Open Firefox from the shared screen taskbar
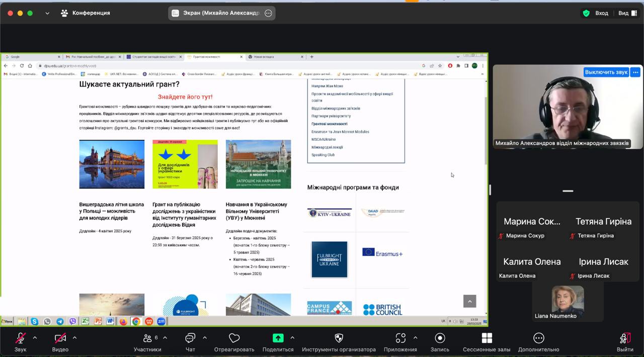 coord(123,321)
